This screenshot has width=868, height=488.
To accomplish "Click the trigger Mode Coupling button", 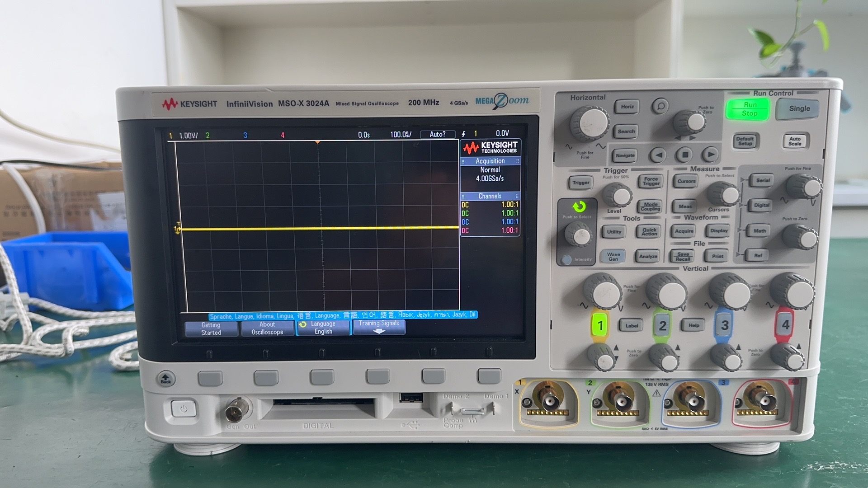I will point(650,206).
